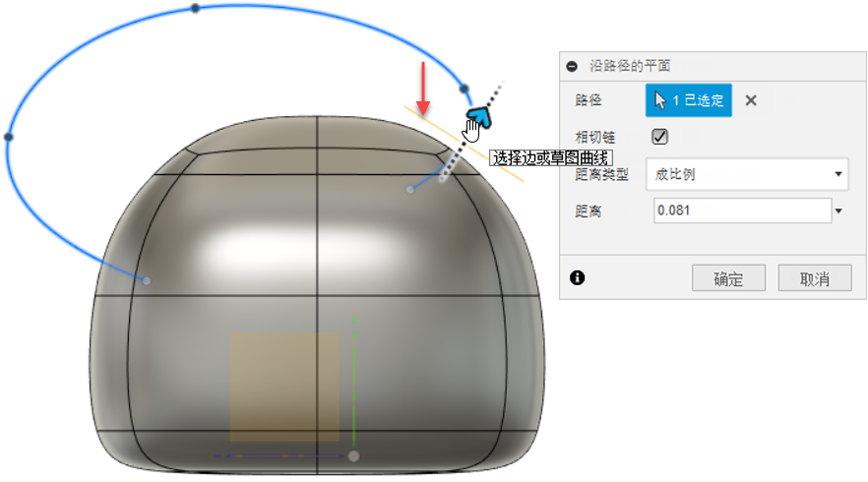Clear the path selection with the X
868x482 pixels.
751,100
